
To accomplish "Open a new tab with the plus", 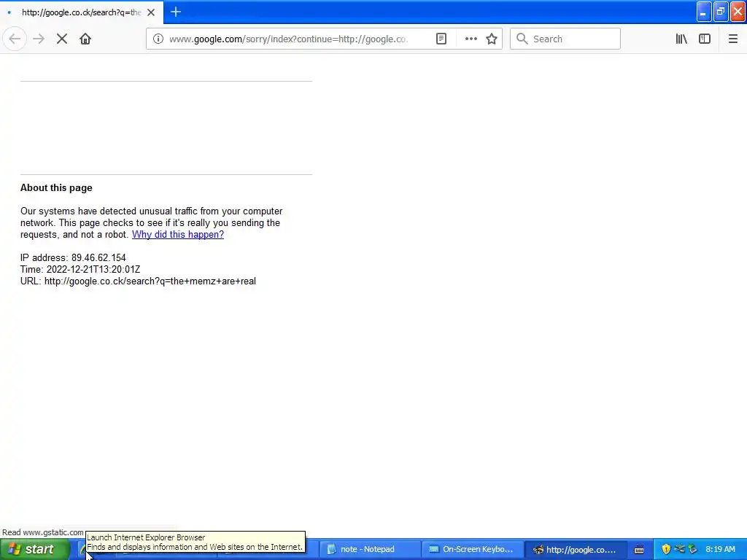I will [x=176, y=12].
